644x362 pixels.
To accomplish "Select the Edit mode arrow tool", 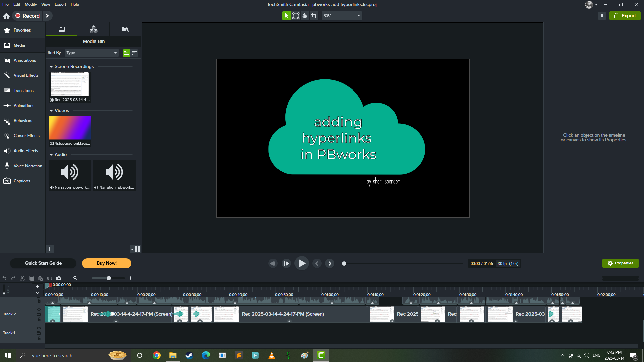I will 286,16.
